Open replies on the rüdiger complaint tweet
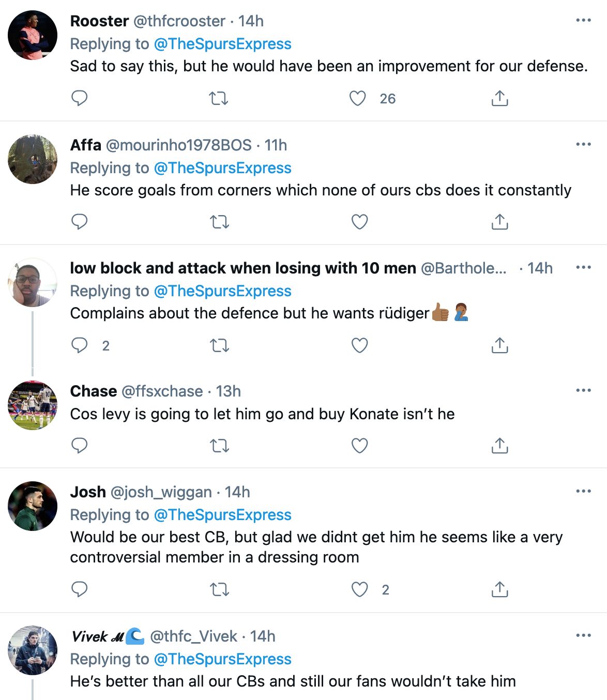The image size is (607, 700). (x=79, y=345)
